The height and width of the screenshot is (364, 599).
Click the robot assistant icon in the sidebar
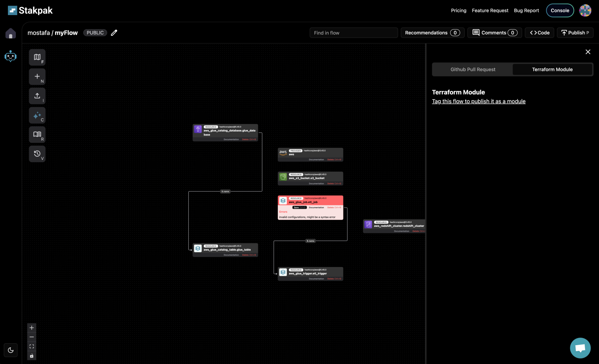tap(11, 56)
